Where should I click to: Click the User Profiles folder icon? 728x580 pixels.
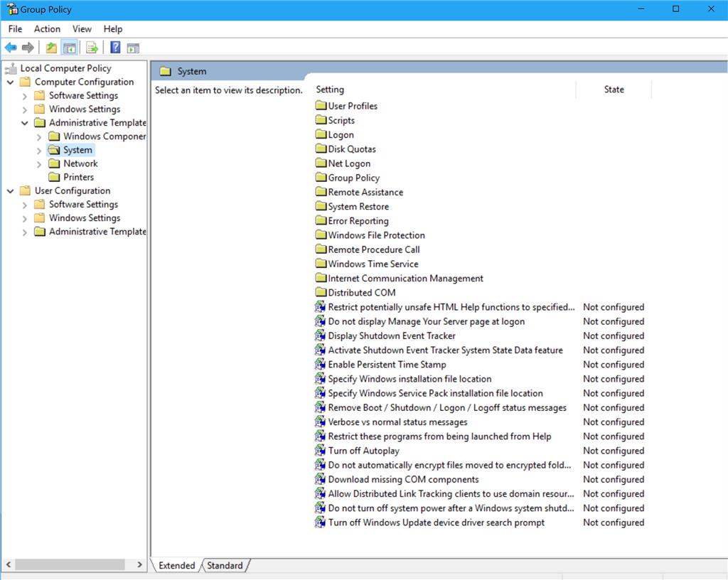click(x=321, y=105)
